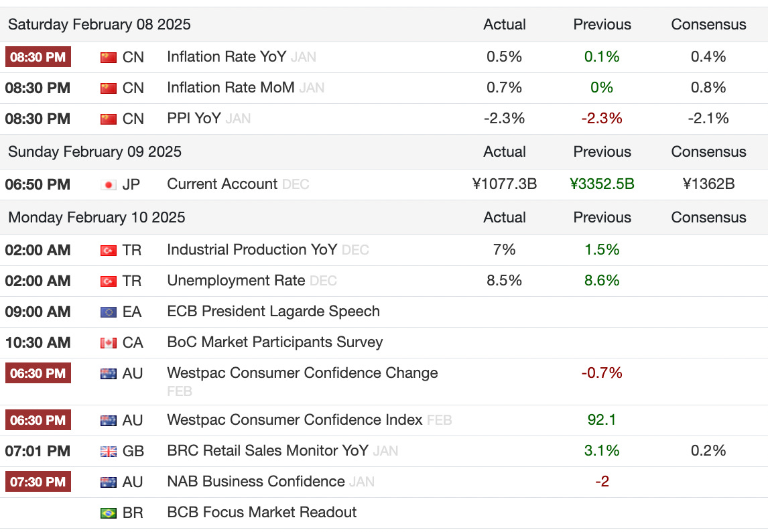Open Westpac Consumer Confidence Index link
The image size is (768, 532).
click(x=294, y=420)
